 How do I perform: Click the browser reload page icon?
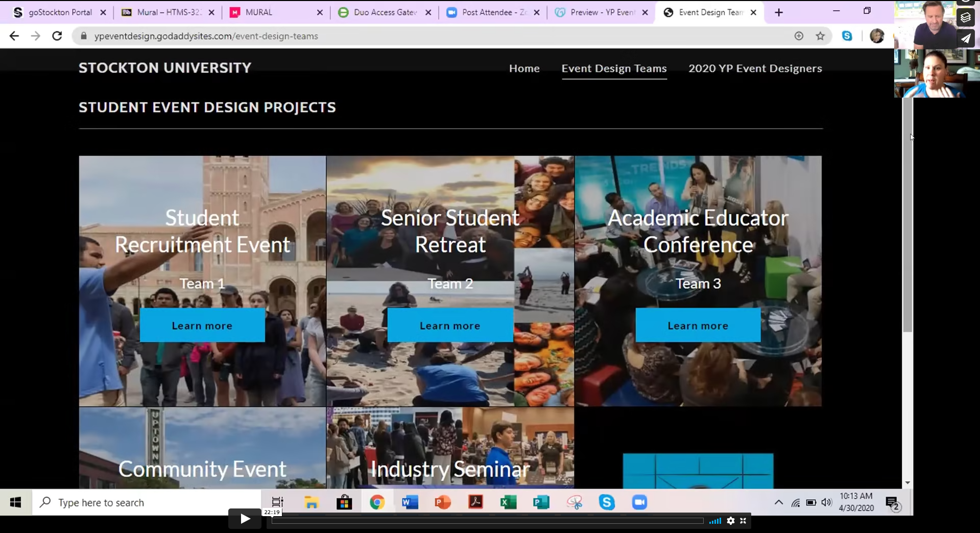(57, 36)
